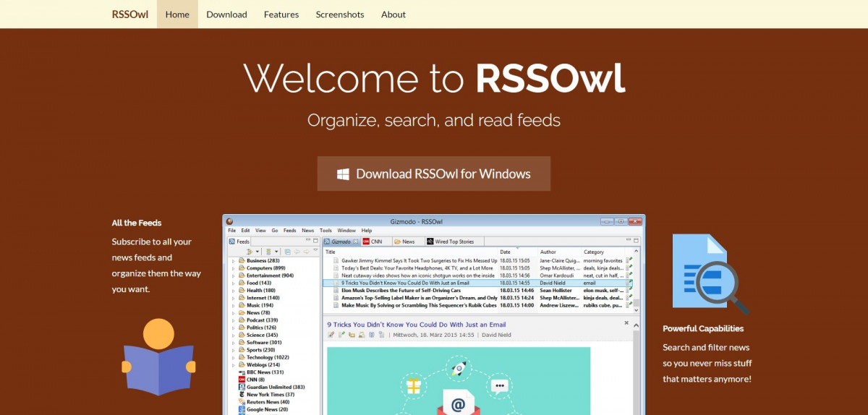Click the forward arrow in Feeds toolbar

click(306, 252)
